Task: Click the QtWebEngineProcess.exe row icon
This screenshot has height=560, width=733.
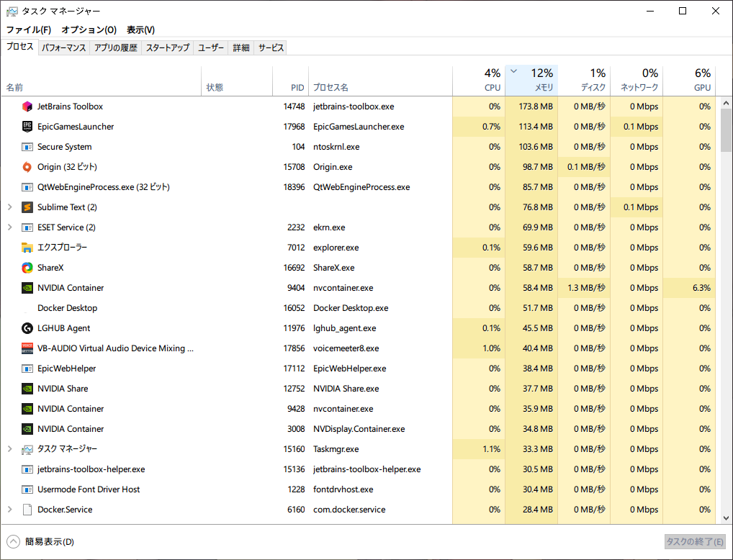Action: [27, 187]
